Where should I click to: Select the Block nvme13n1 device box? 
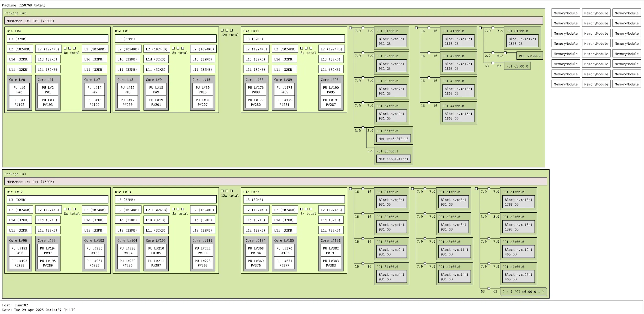tap(459, 91)
